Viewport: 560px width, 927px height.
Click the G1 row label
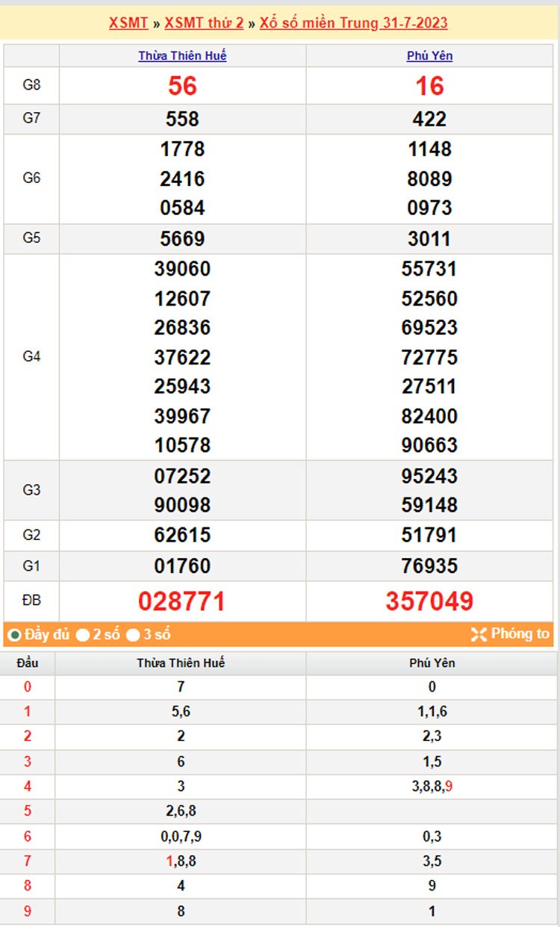point(31,566)
